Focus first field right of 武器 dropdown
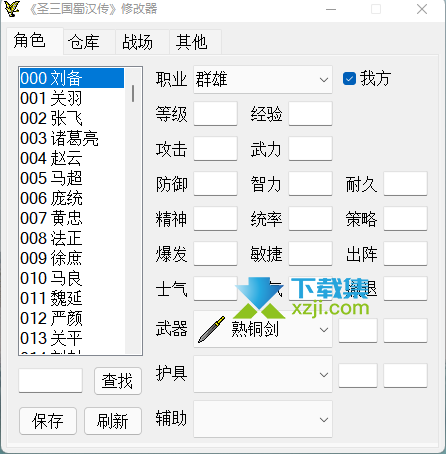446x454 pixels. (358, 330)
